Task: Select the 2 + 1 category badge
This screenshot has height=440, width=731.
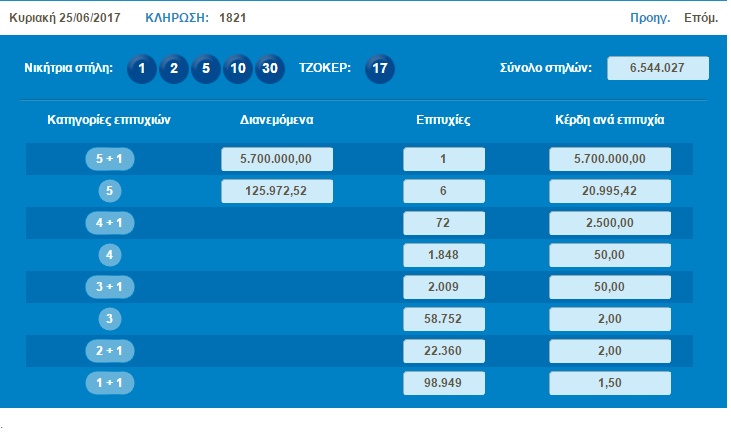Action: click(x=112, y=352)
